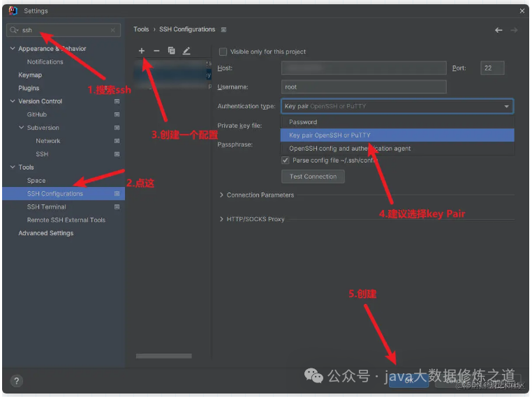Open Keymap settings page
The width and height of the screenshot is (532, 397).
30,75
